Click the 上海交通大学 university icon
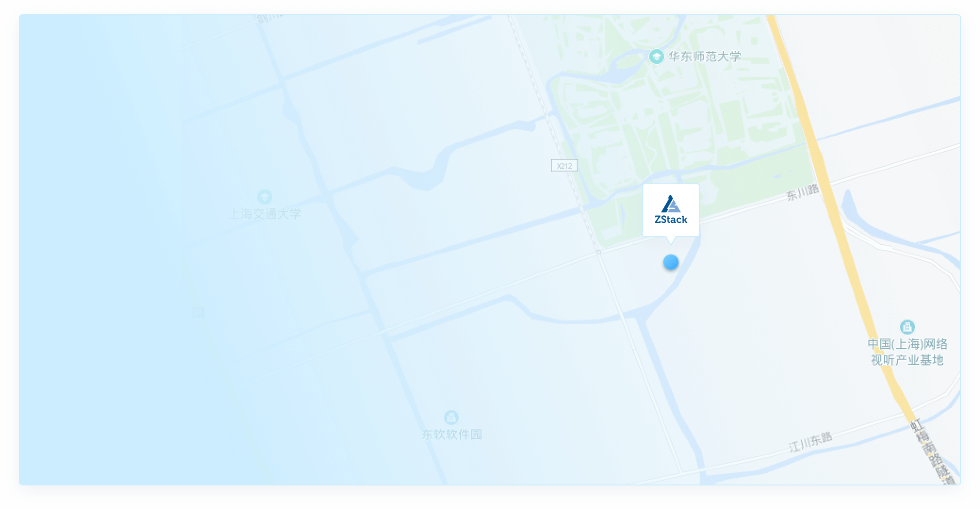Screen dimensions: 980x509 265,197
